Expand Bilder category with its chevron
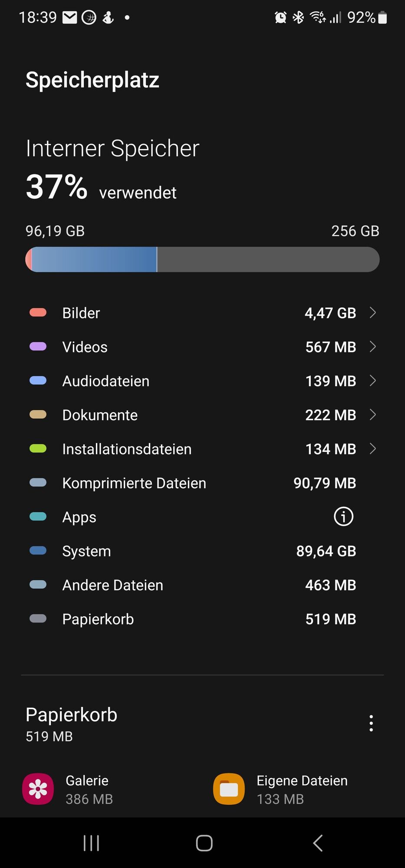The height and width of the screenshot is (868, 405). [372, 312]
